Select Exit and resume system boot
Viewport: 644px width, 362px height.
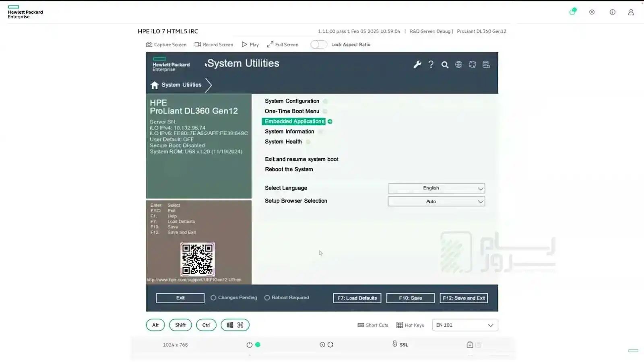[x=301, y=159]
